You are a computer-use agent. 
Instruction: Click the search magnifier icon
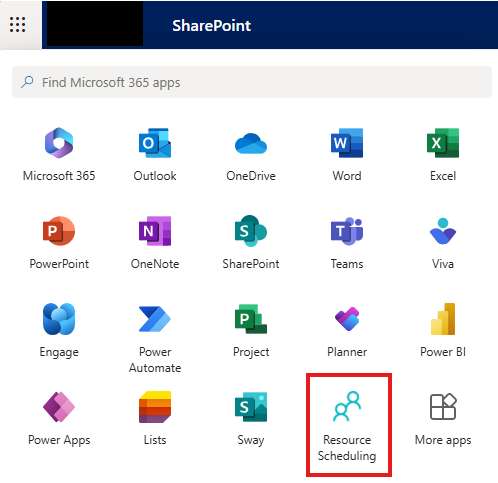coord(27,82)
